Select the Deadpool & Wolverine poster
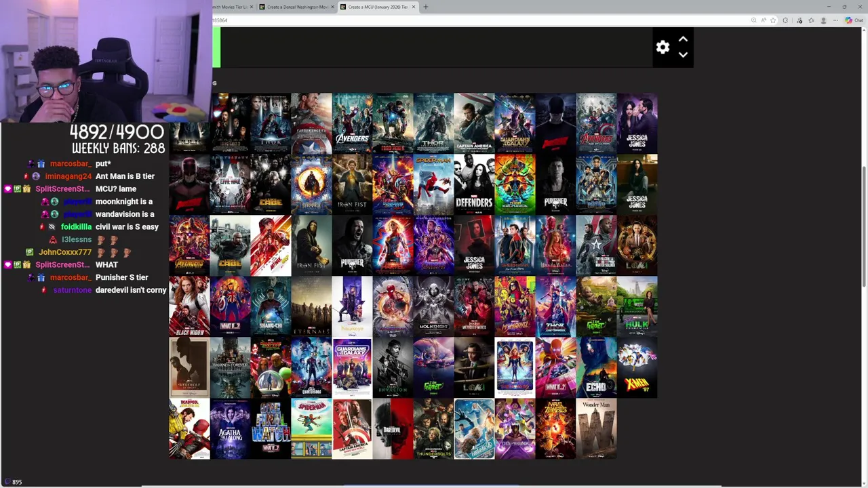 (189, 428)
